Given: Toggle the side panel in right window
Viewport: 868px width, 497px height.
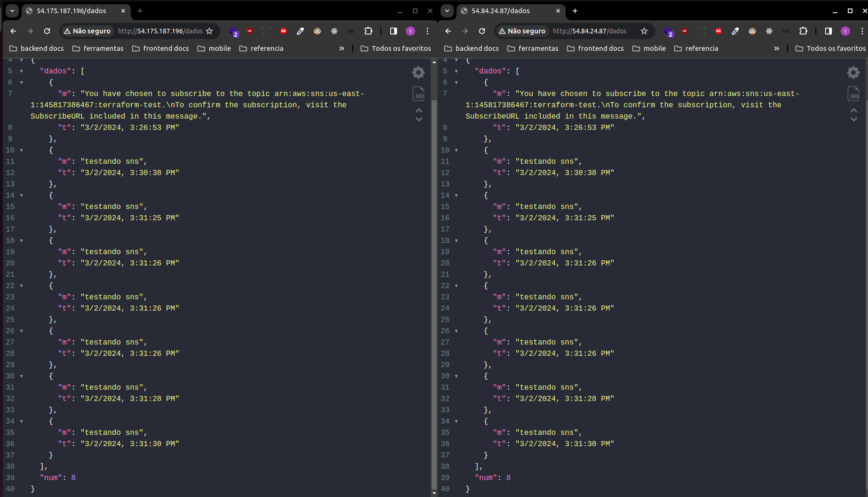Looking at the screenshot, I should click(829, 31).
